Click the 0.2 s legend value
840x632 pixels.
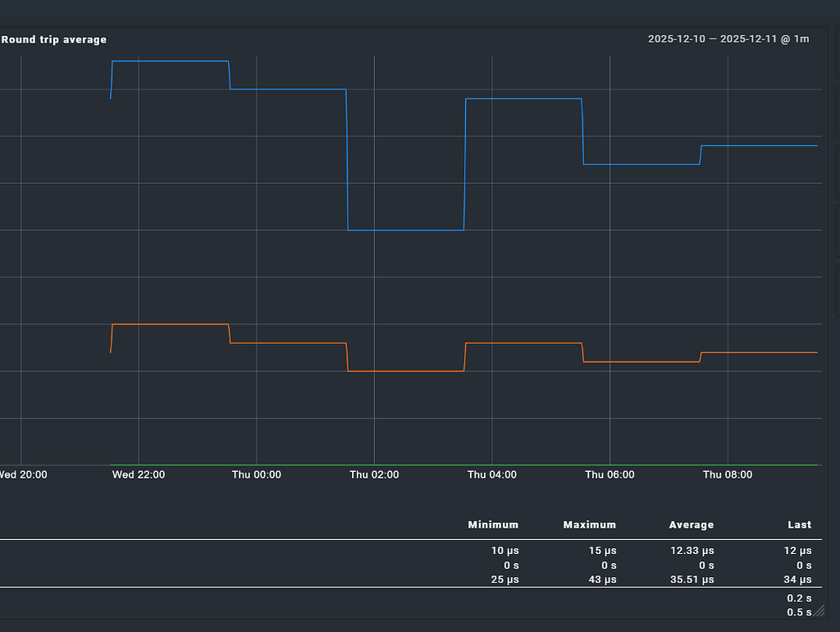click(799, 598)
